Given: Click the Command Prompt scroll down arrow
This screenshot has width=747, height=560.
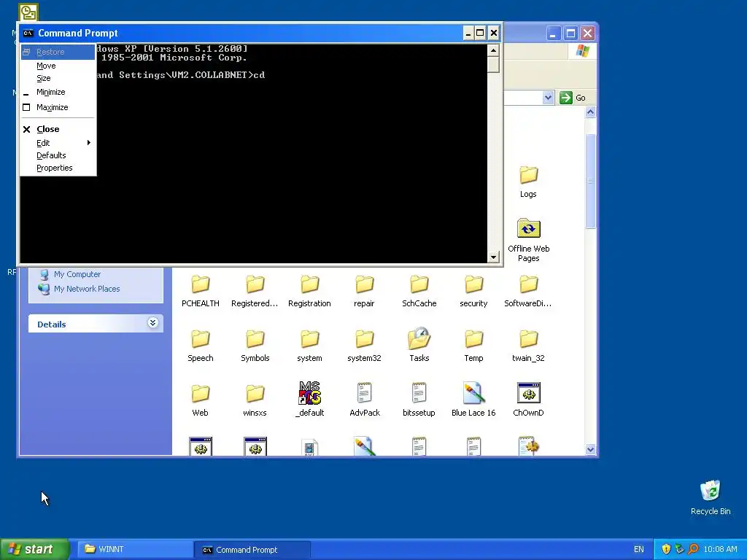Looking at the screenshot, I should (x=493, y=257).
